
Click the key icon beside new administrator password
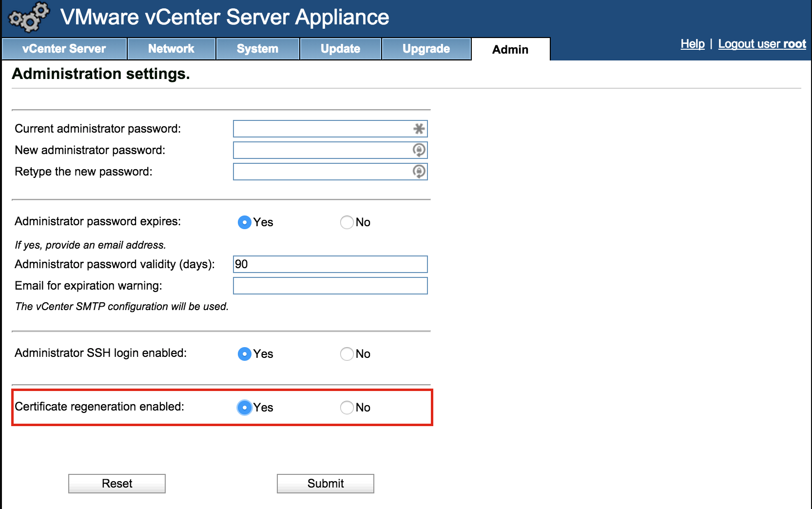[x=418, y=150]
